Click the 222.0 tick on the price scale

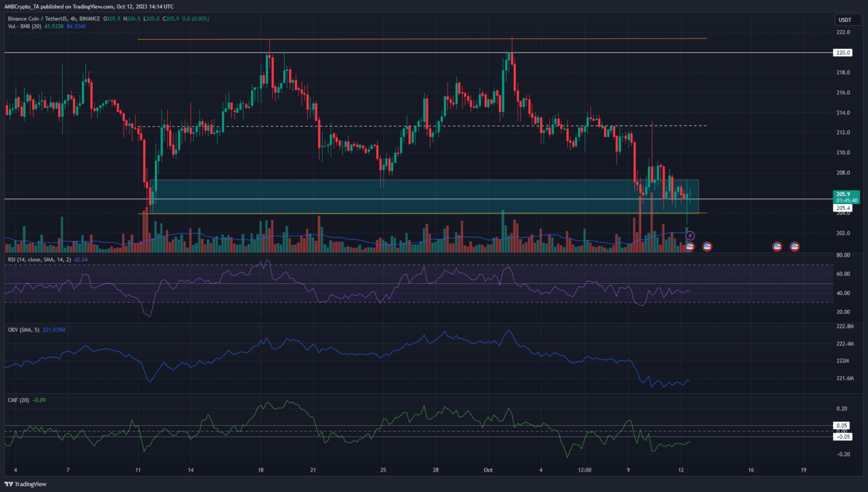[843, 32]
